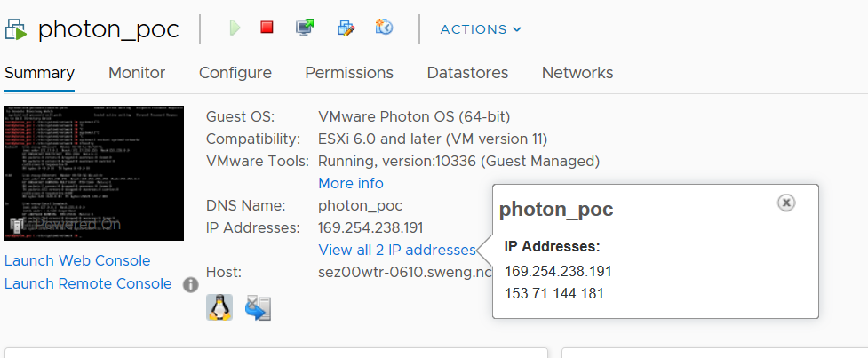Open host sez00wtr-0610 link

pos(405,272)
